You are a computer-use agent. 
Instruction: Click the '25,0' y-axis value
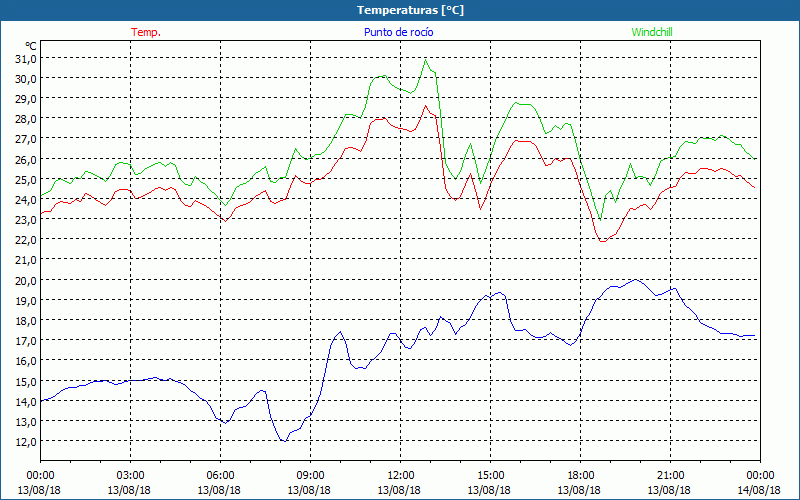[26, 180]
